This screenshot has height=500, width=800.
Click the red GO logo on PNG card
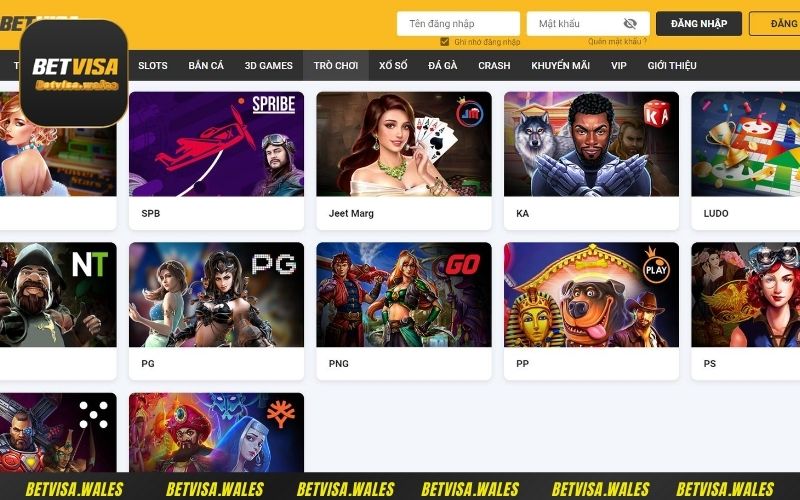462,265
